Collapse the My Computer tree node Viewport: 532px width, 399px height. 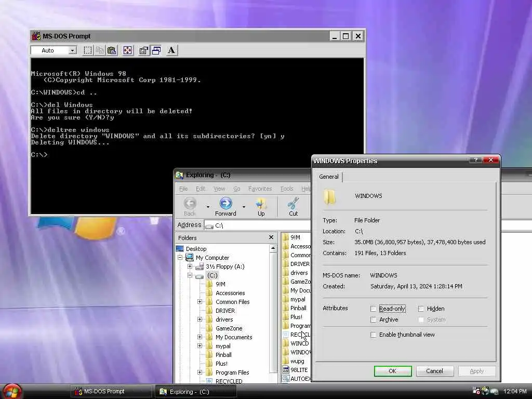180,258
